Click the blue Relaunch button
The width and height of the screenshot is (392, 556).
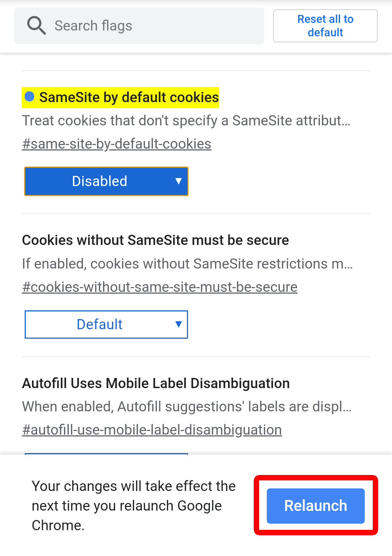click(x=316, y=506)
